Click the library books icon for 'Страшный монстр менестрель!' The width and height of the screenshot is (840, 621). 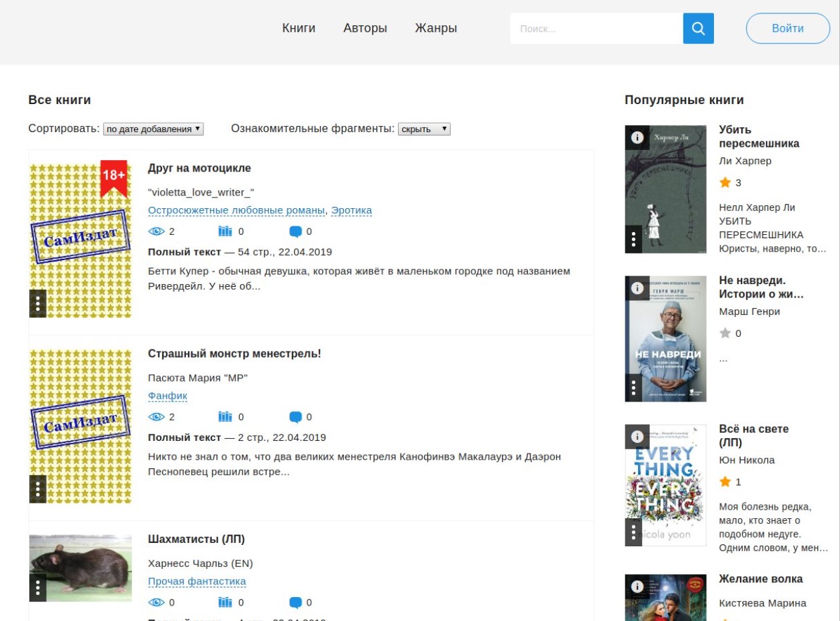point(225,417)
